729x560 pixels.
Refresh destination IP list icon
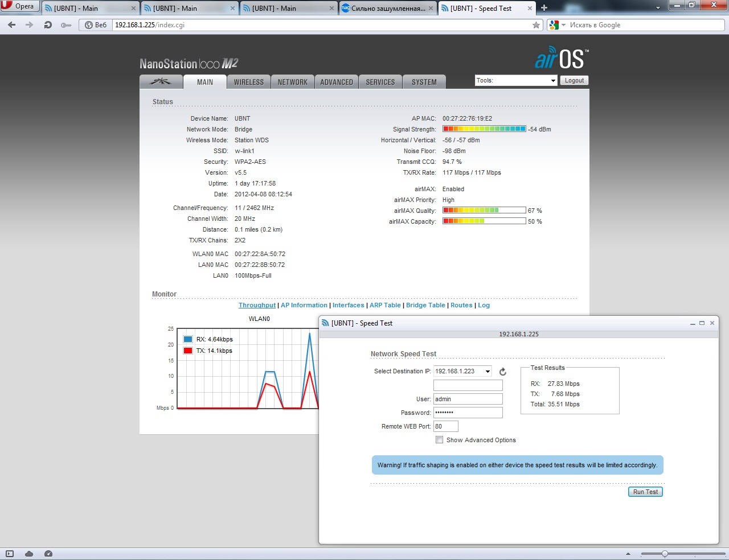[503, 372]
